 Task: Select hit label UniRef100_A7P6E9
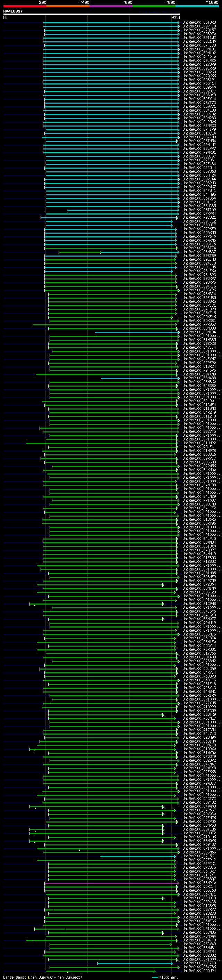pos(199,229)
